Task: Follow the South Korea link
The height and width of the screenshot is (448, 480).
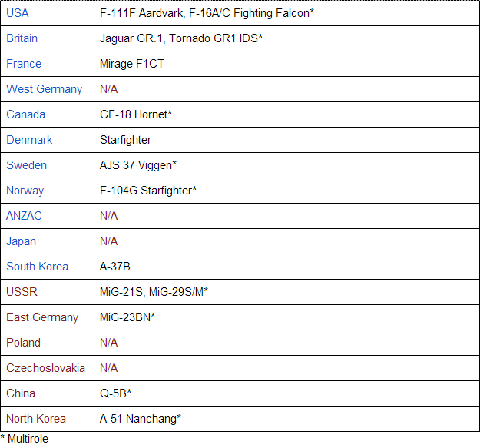Action: pos(37,267)
